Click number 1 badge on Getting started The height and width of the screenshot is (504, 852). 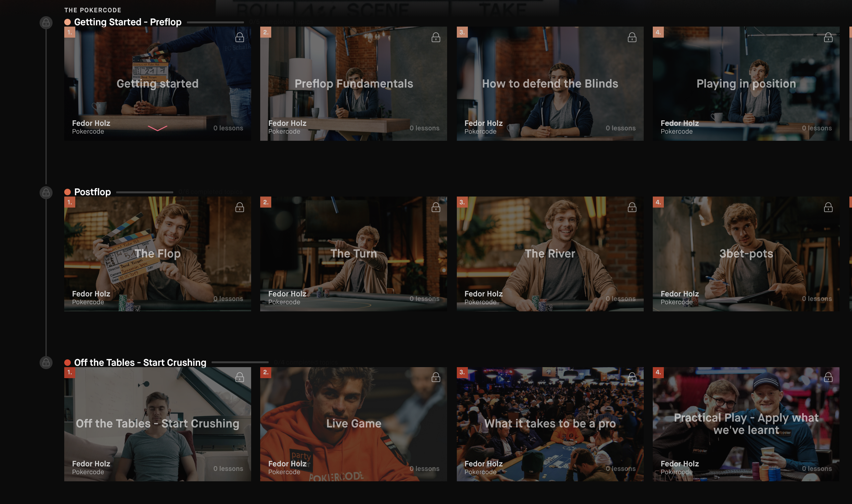tap(70, 32)
